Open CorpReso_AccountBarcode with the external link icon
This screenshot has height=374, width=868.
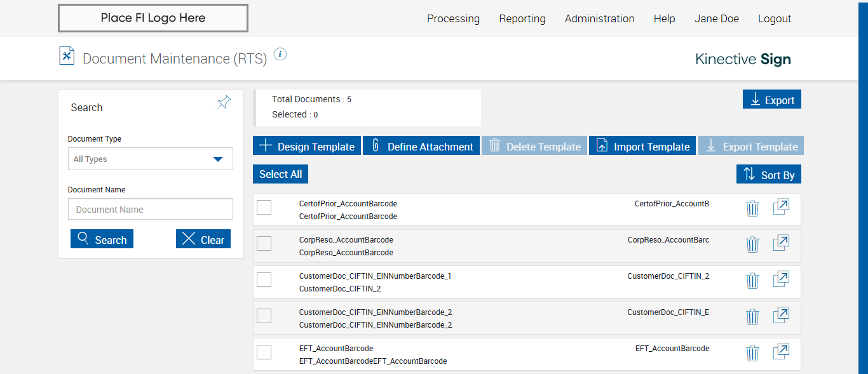[x=781, y=244]
